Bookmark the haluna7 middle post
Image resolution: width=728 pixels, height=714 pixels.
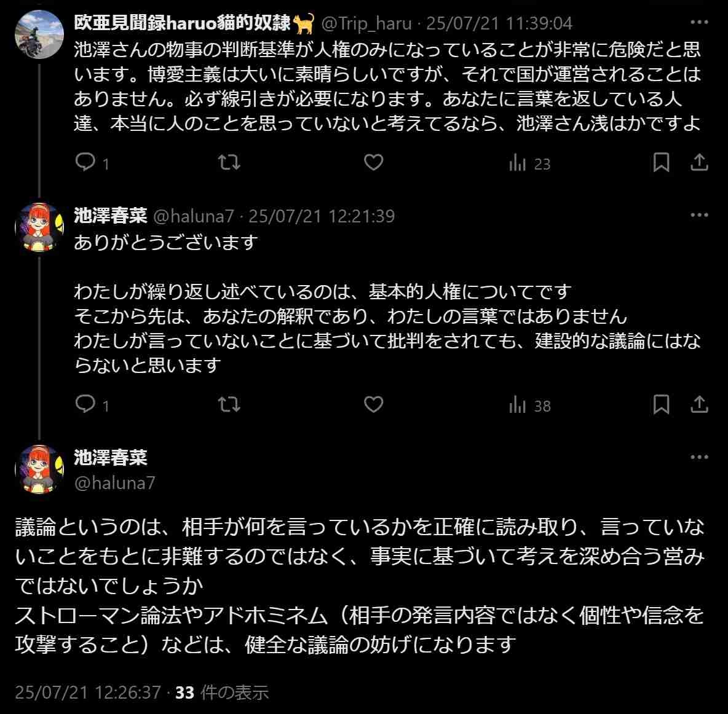(661, 405)
